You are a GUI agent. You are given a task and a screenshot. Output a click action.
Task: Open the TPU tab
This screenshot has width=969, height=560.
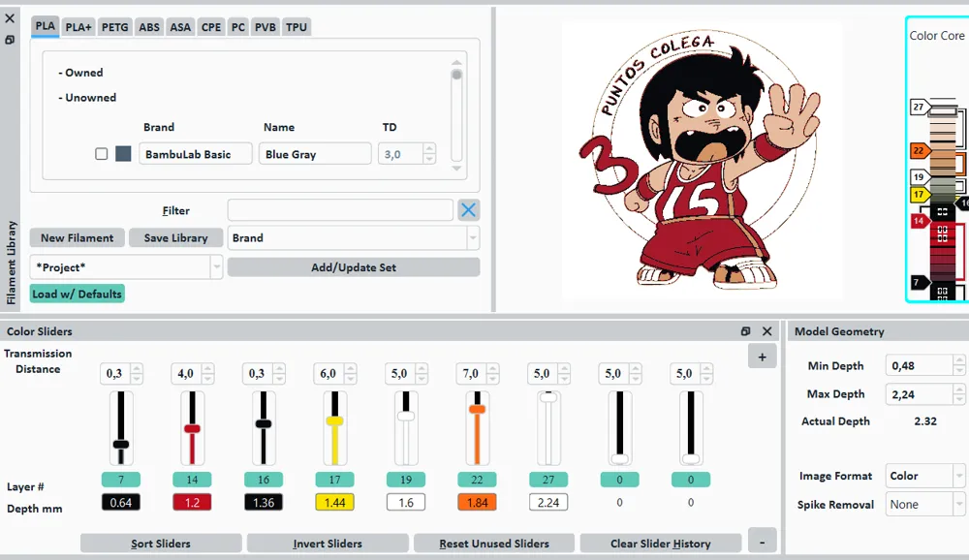click(296, 27)
